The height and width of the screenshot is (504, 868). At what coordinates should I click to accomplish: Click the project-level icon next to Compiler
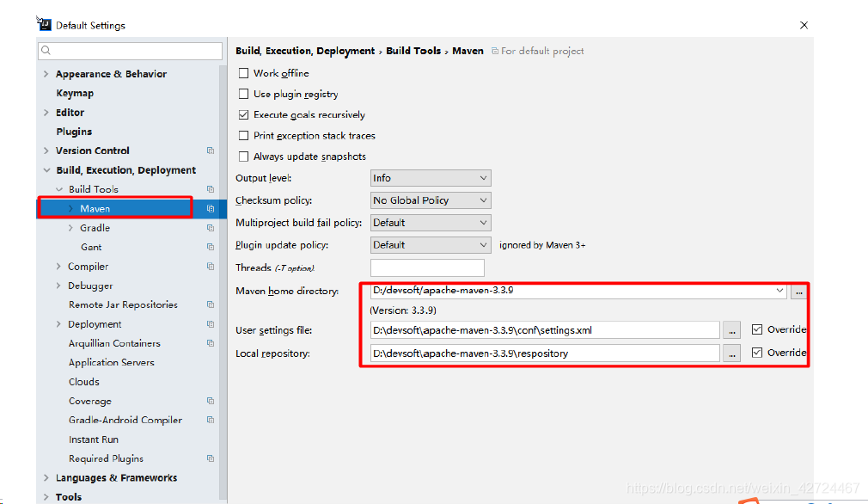click(211, 267)
